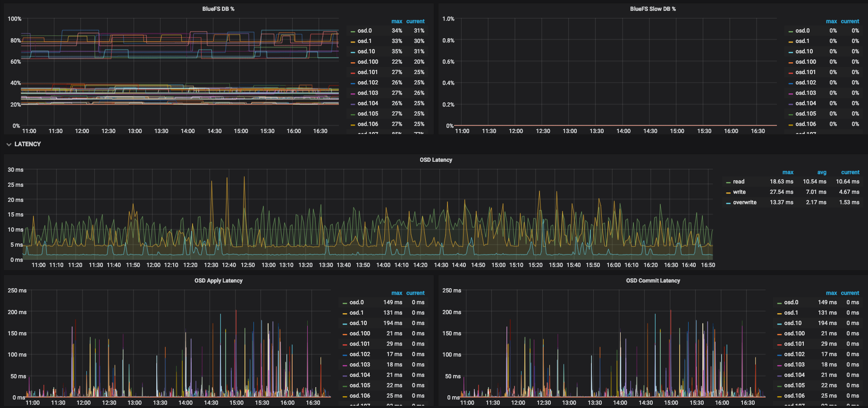
Task: Toggle the write series in OSD Latency
Action: click(x=739, y=192)
